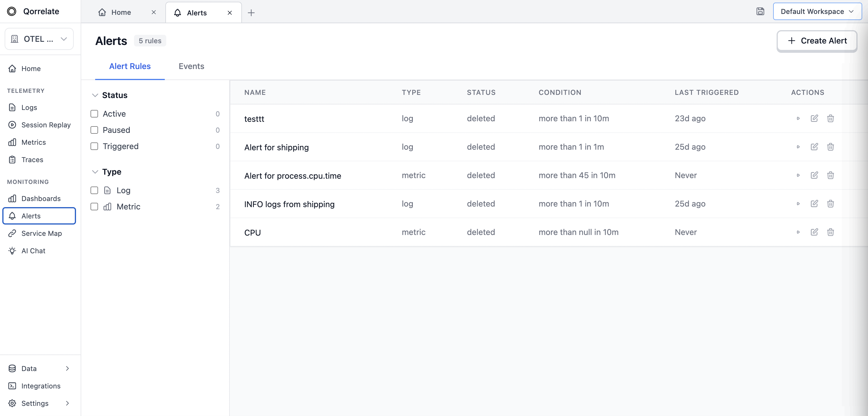Run the Alert for shipping rule

pos(799,147)
